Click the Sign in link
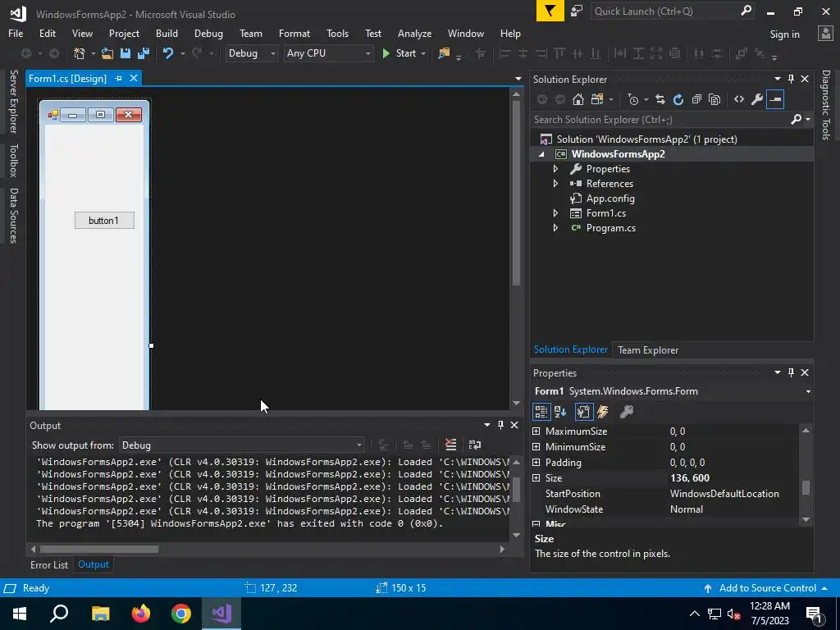Image resolution: width=840 pixels, height=630 pixels. 784,34
